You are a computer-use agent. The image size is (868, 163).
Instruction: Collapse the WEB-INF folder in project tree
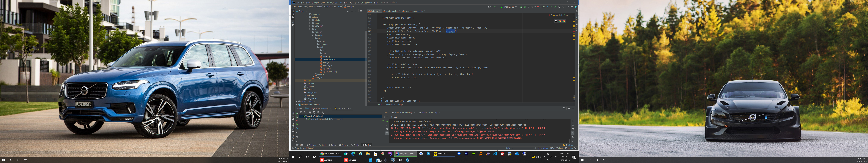(310, 32)
